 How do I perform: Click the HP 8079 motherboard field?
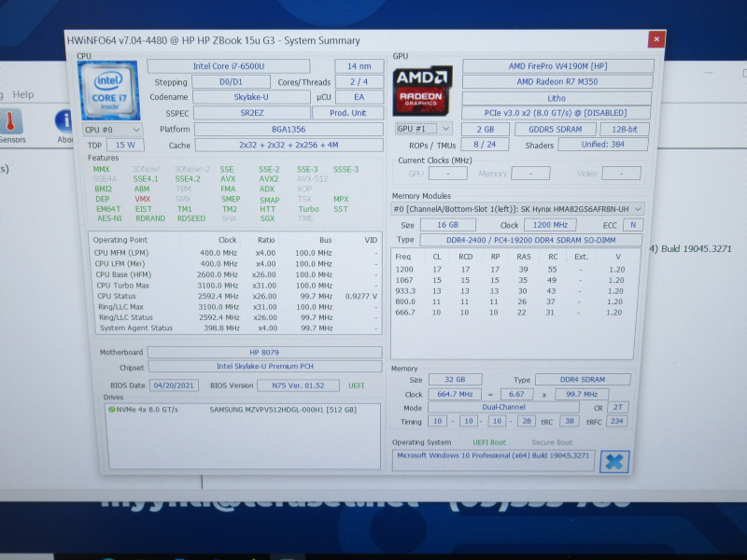coord(264,353)
